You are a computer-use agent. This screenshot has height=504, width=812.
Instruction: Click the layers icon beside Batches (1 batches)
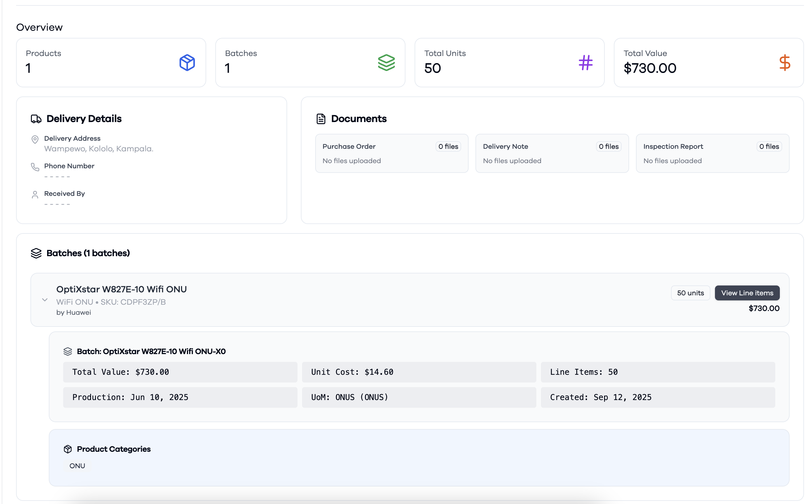[36, 253]
